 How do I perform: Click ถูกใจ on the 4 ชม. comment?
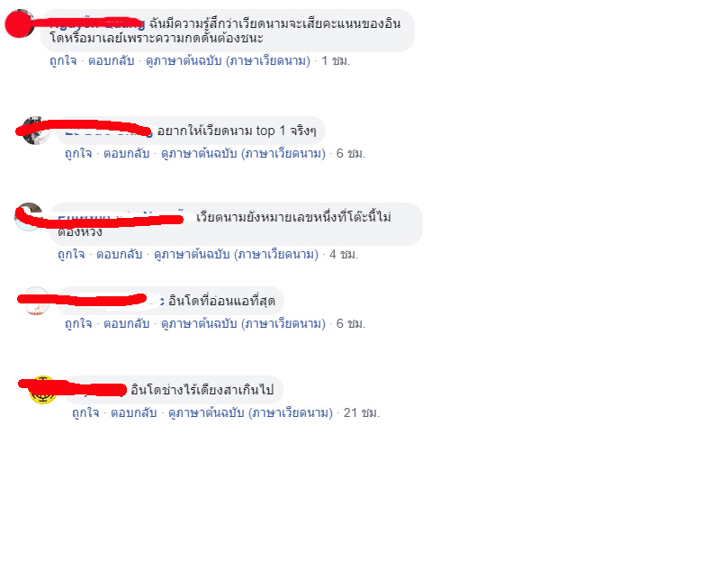[71, 254]
